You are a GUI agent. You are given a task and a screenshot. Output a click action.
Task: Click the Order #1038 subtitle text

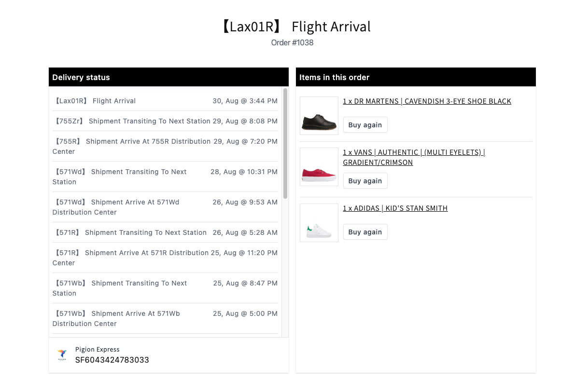292,42
